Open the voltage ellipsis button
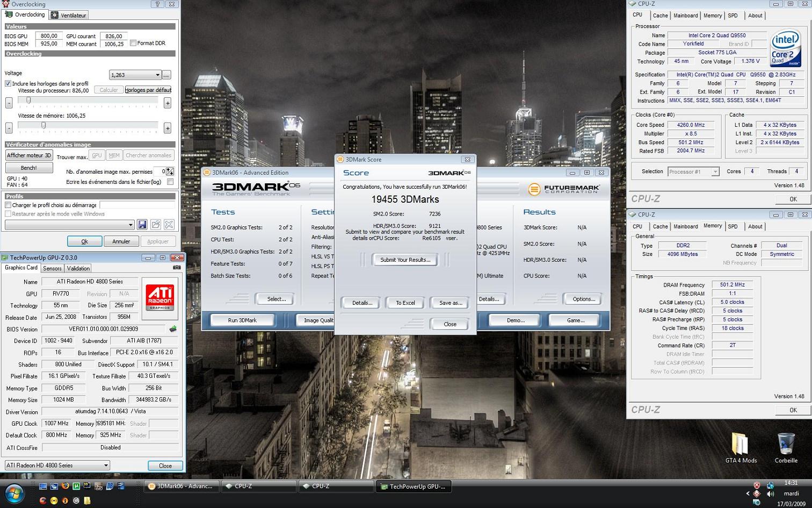Image resolution: width=812 pixels, height=508 pixels. pyautogui.click(x=166, y=75)
